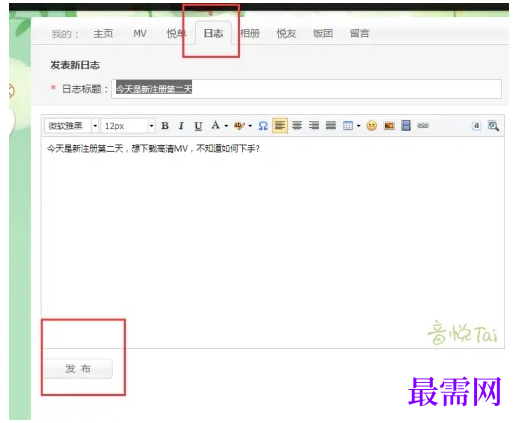Viewport: 520px width, 423px height.
Task: Open the highlight color dropdown arrow
Action: [250, 126]
